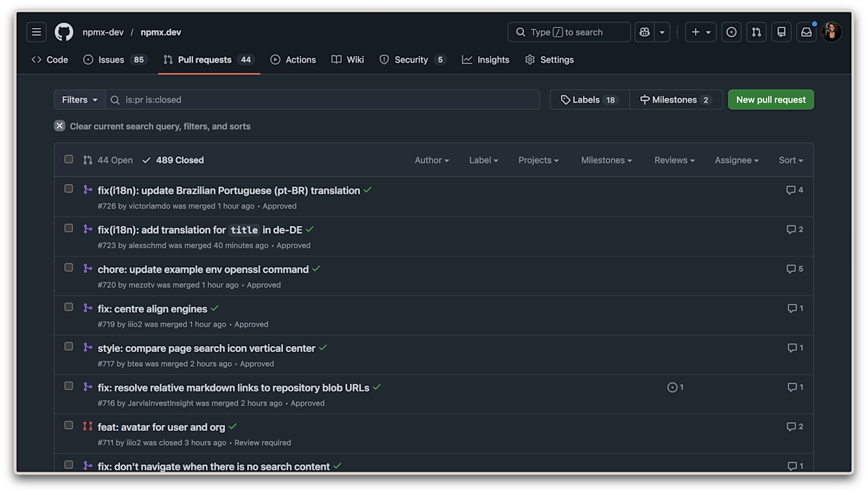This screenshot has height=493, width=868.
Task: Select checkbox for centre align engines PR
Action: tap(69, 307)
